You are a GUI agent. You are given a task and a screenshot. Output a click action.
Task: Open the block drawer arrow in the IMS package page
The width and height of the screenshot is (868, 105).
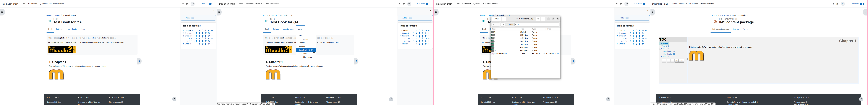click(x=865, y=12)
